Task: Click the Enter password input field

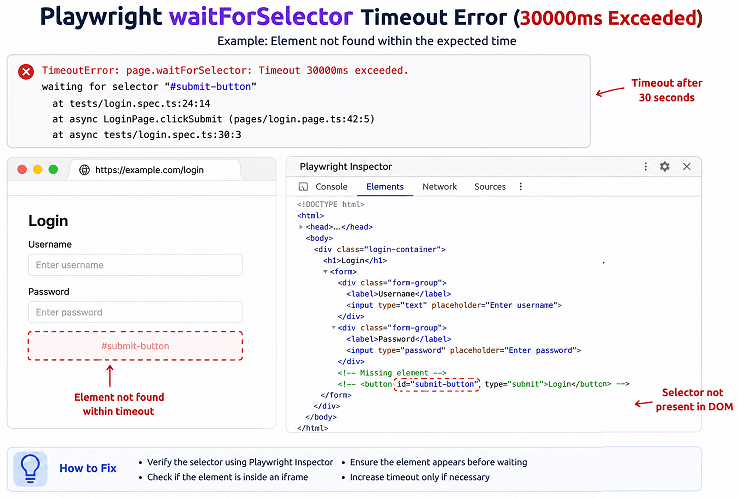Action: (135, 312)
